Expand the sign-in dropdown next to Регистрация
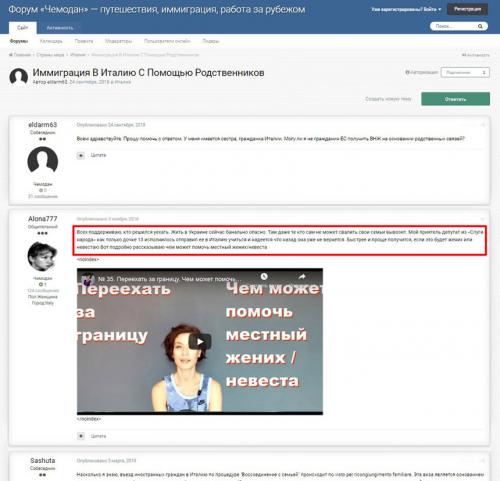Screen dimensions: 500x481 pos(406,9)
